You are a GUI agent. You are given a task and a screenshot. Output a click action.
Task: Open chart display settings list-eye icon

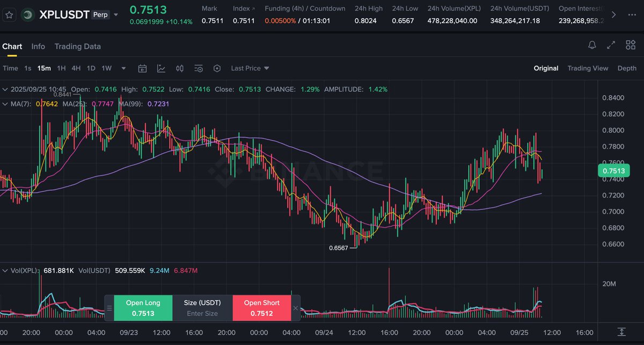(199, 68)
